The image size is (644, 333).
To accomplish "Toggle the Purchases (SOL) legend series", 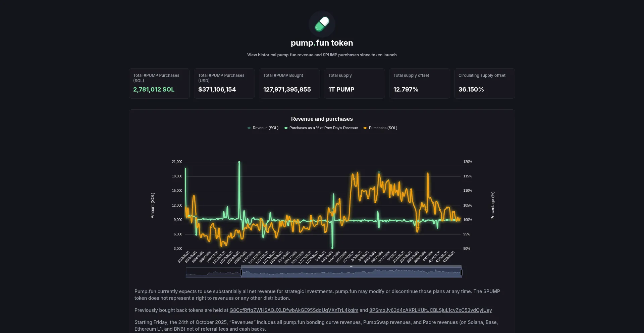I will pyautogui.click(x=380, y=128).
